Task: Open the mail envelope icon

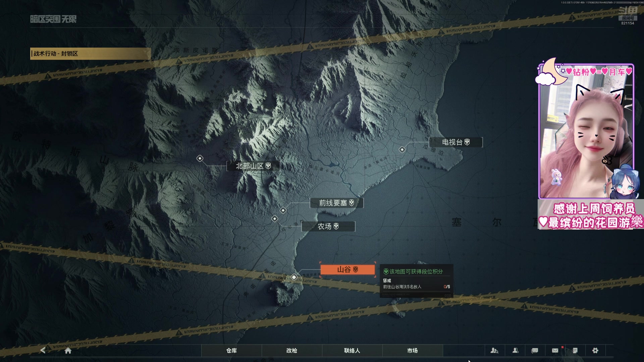Action: coord(555,351)
